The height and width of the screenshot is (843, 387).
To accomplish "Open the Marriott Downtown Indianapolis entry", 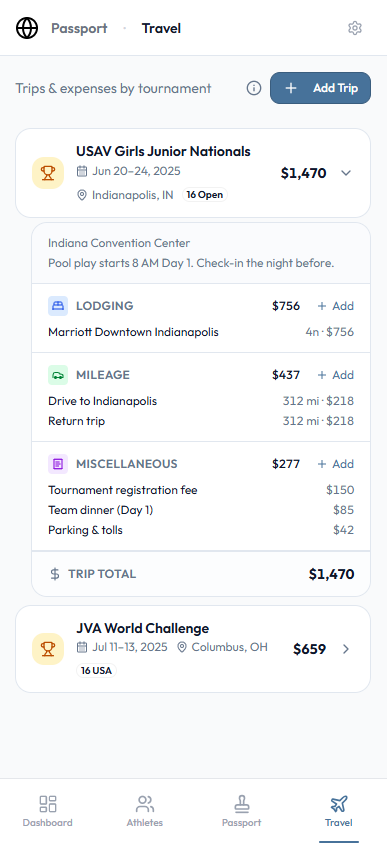I will [201, 332].
